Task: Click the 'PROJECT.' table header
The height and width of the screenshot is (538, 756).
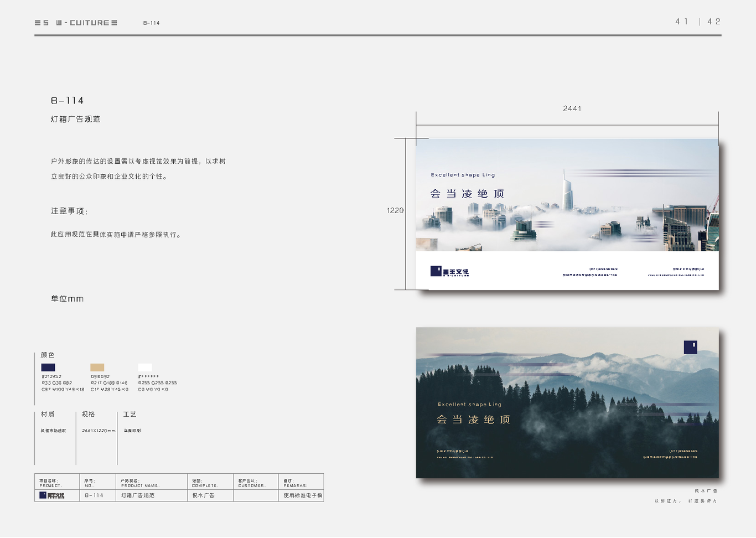Action: [51, 486]
